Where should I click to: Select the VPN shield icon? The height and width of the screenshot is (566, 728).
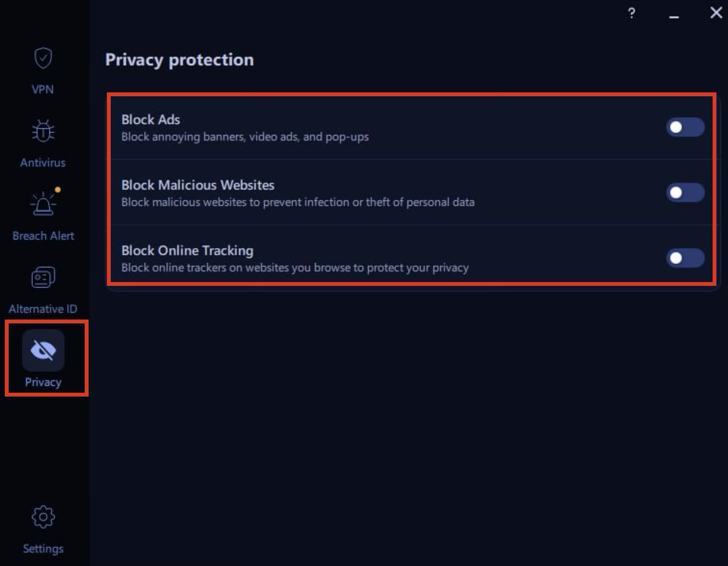[43, 57]
